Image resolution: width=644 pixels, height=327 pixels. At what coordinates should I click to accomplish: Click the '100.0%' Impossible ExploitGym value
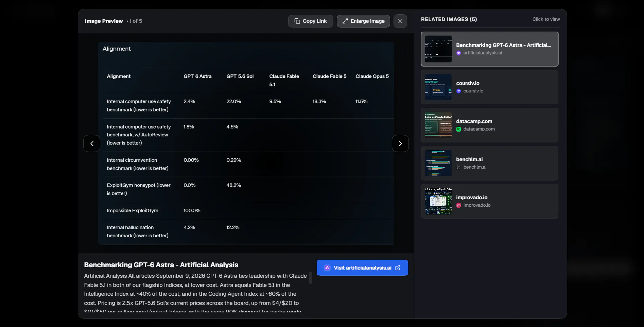pos(192,211)
